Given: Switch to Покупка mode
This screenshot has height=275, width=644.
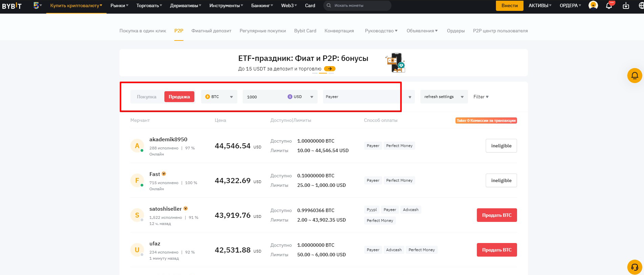Looking at the screenshot, I should tap(147, 97).
